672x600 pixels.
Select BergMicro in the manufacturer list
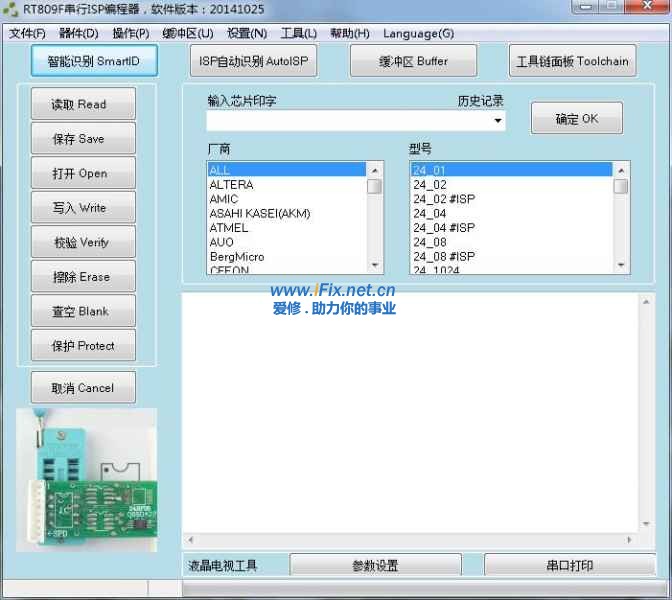click(286, 257)
